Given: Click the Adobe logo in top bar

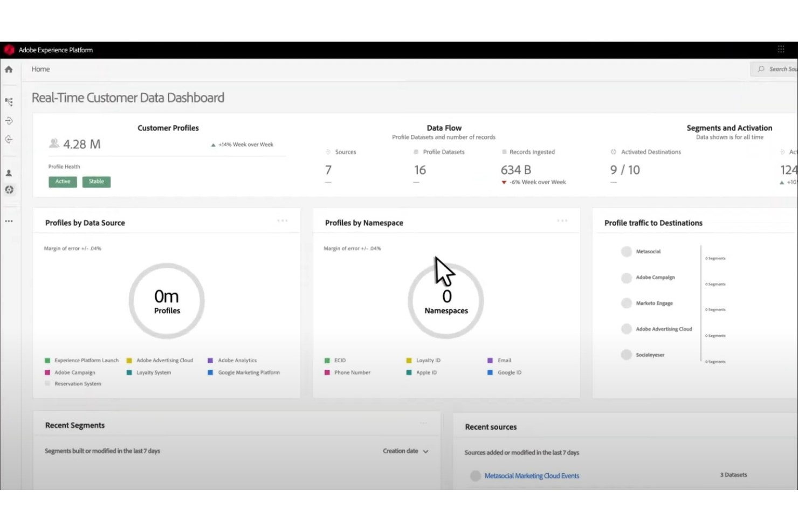Looking at the screenshot, I should 9,49.
